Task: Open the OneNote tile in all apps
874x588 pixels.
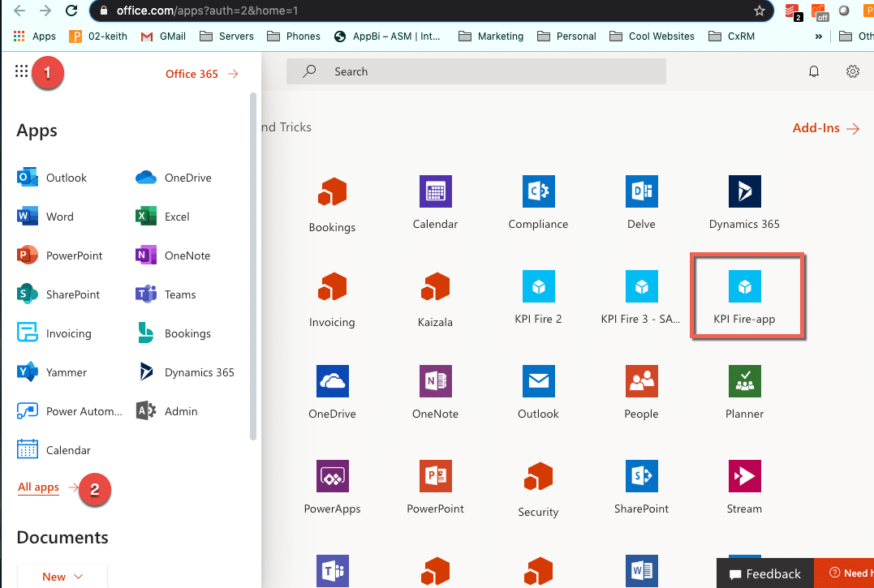Action: click(x=435, y=393)
